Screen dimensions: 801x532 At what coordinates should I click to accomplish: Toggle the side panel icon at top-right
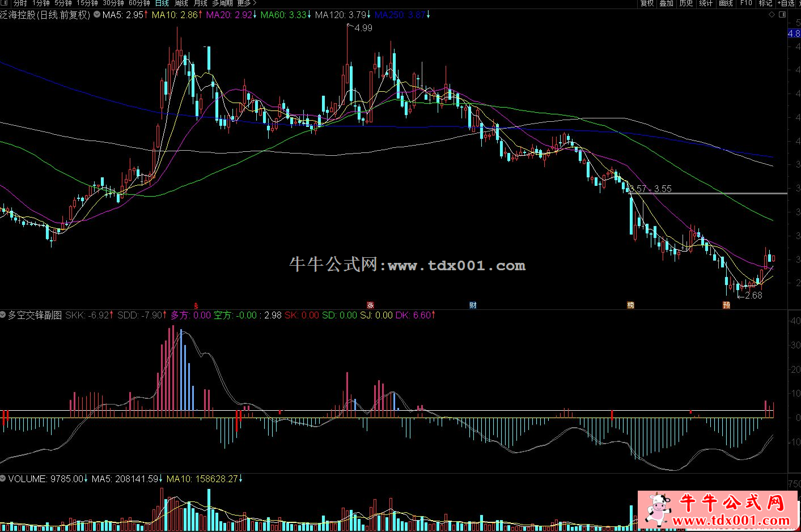tap(782, 15)
